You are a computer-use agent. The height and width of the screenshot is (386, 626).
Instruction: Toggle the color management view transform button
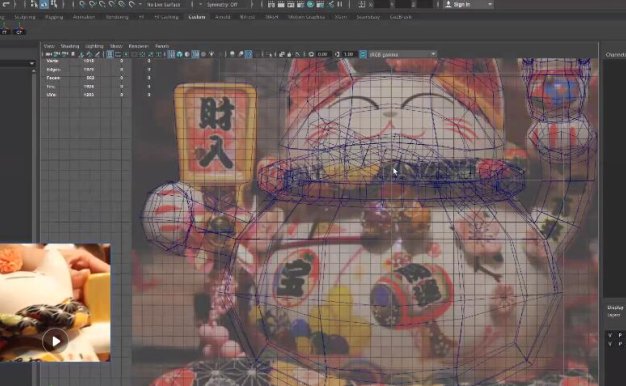(x=363, y=54)
